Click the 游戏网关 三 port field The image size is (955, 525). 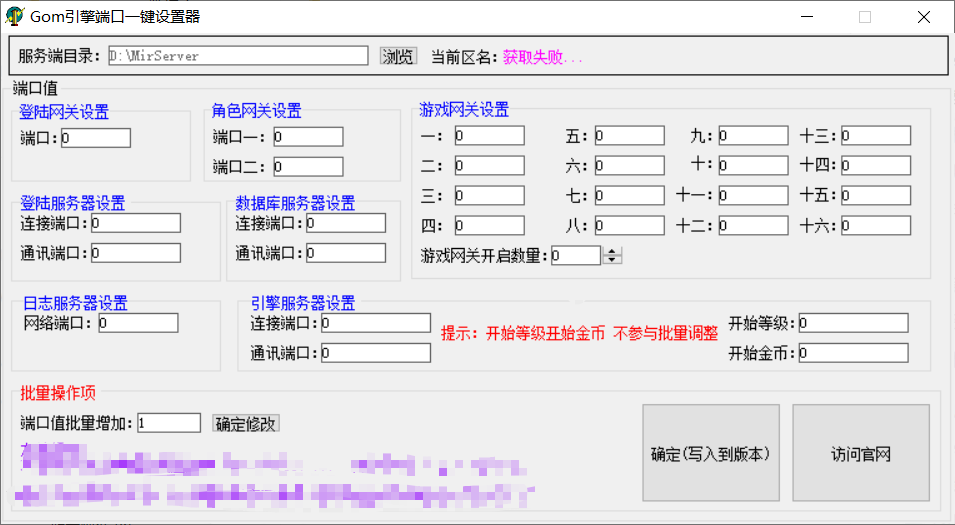click(490, 195)
